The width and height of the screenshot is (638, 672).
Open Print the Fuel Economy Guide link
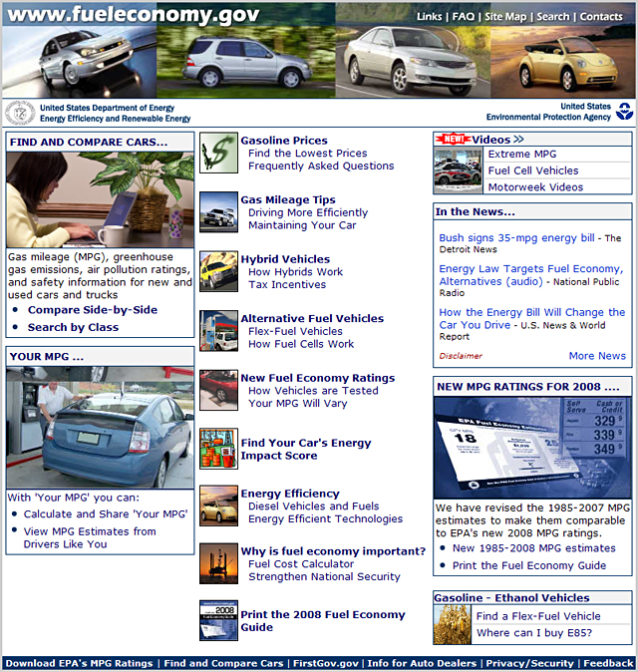[x=529, y=565]
